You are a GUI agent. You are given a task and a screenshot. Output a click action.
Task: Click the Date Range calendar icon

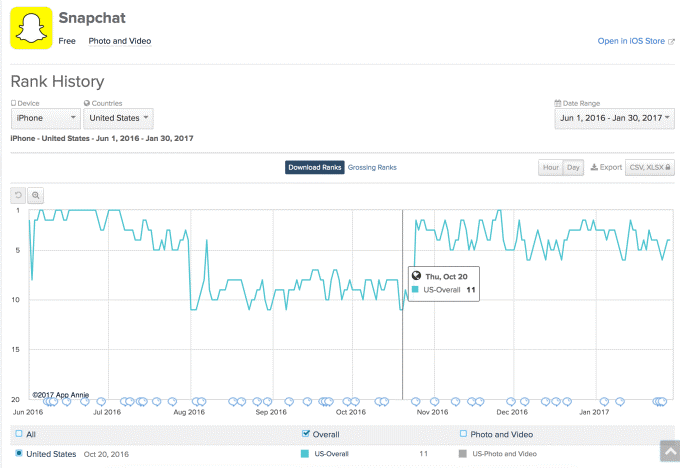click(557, 103)
